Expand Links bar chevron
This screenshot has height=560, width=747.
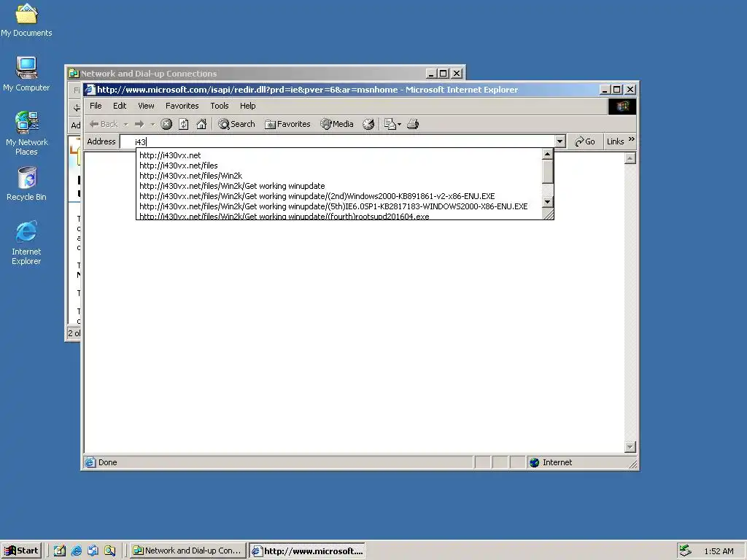(x=631, y=139)
